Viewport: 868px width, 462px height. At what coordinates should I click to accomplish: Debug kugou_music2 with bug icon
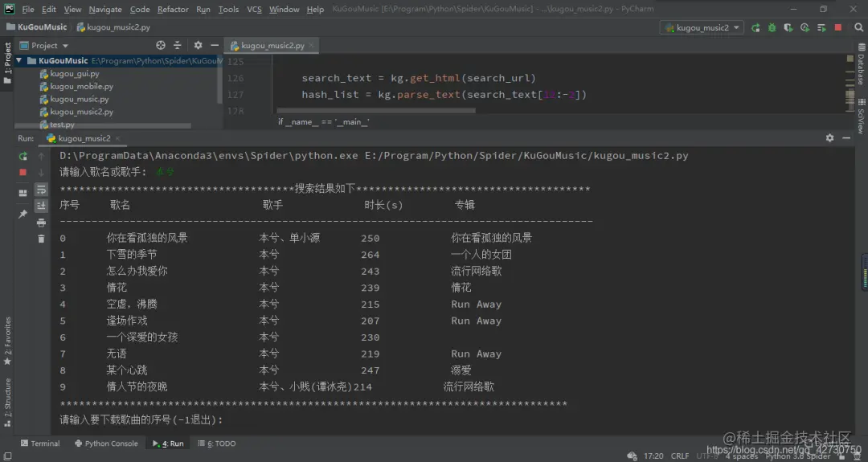(772, 27)
